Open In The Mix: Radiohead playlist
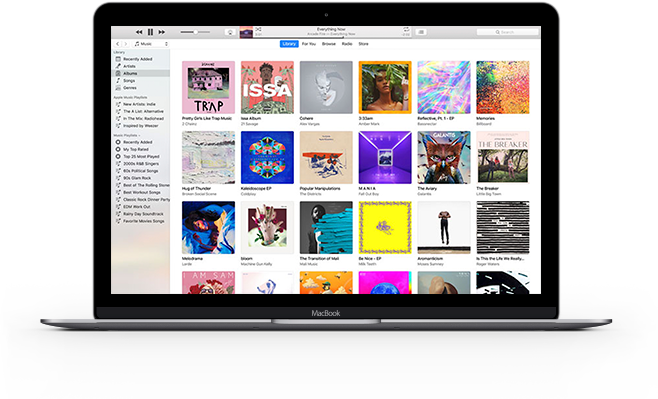This screenshot has width=658, height=399. (143, 118)
